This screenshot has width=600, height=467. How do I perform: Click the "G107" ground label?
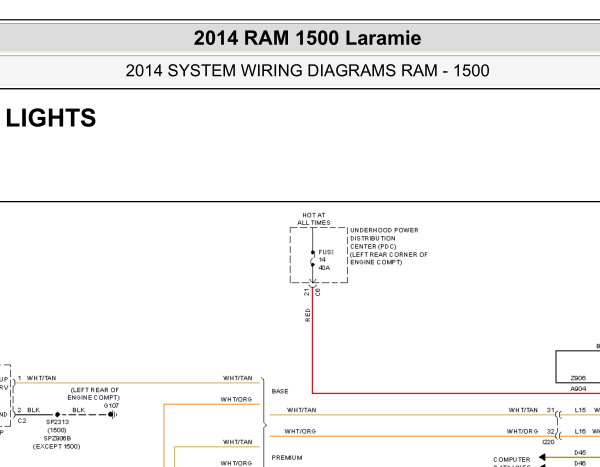[111, 406]
